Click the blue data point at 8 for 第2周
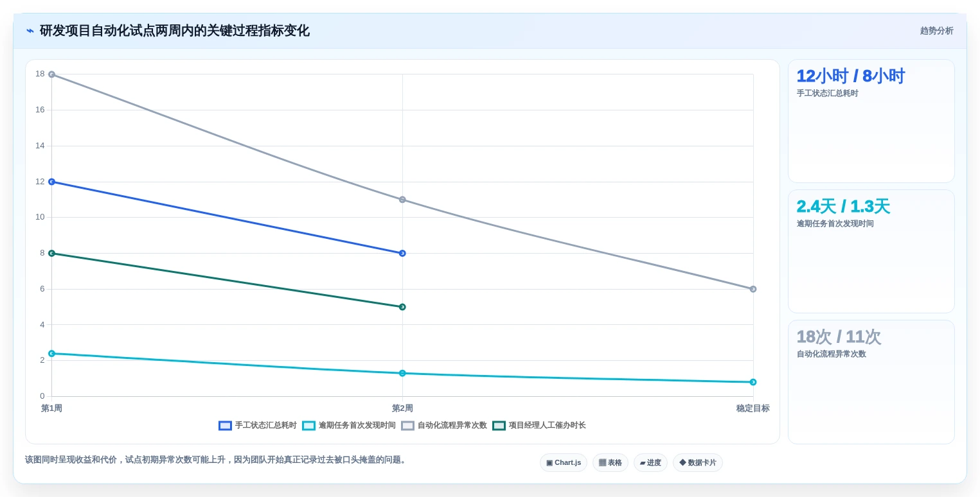The height and width of the screenshot is (497, 980). click(402, 253)
